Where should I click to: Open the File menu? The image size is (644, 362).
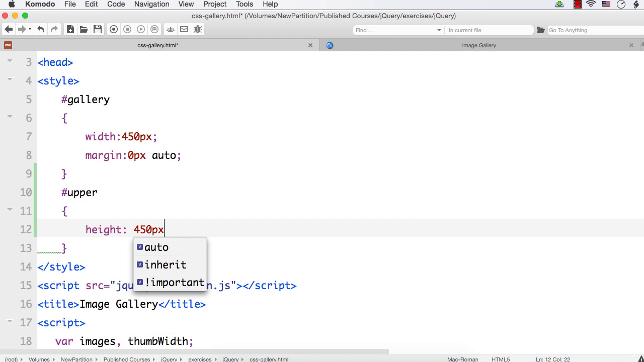click(70, 4)
